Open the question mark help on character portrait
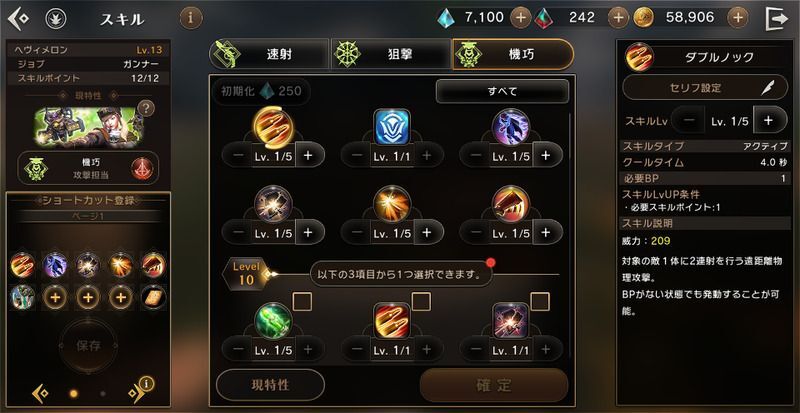The width and height of the screenshot is (800, 413). (146, 108)
